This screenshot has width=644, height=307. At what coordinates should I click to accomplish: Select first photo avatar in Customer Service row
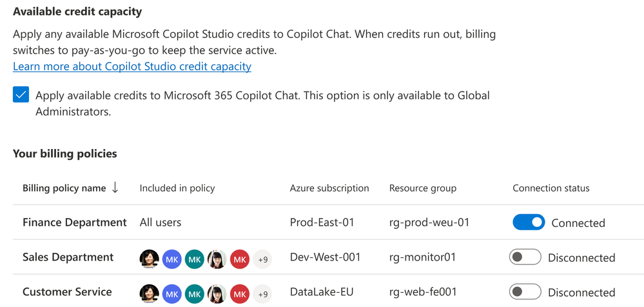(150, 293)
